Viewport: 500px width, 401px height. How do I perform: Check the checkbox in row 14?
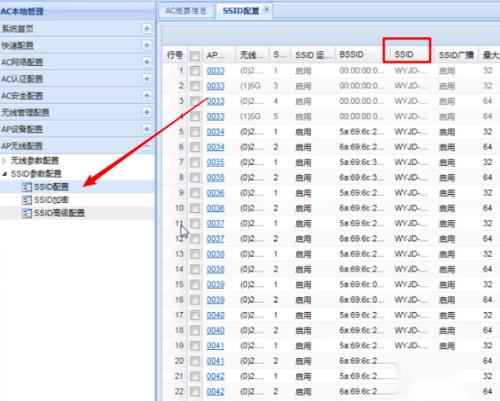coord(195,269)
